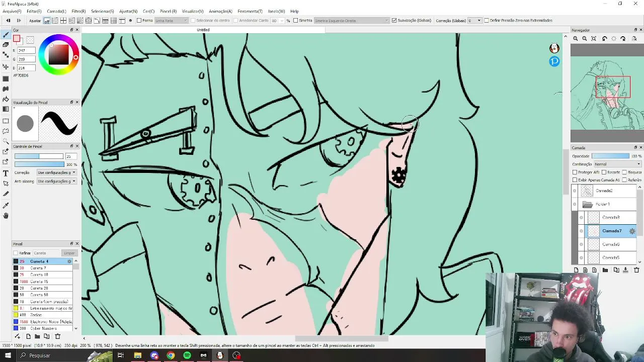Select the Brush tool in the left toolbar
The image size is (644, 362).
pyautogui.click(x=6, y=35)
